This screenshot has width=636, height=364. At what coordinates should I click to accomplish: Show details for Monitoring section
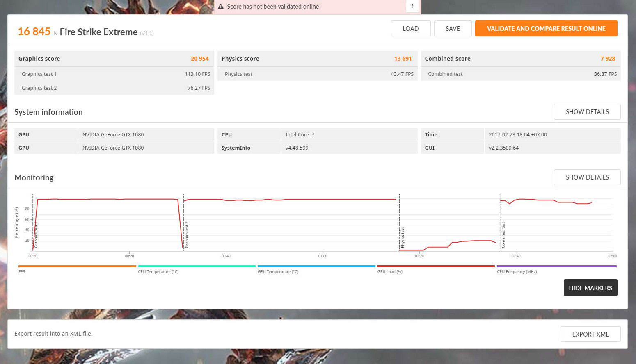point(587,177)
